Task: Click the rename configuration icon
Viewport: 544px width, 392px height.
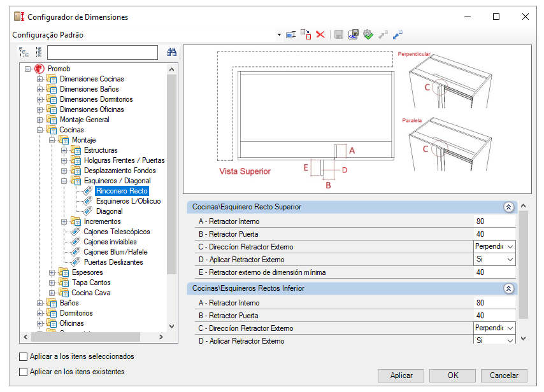Action: pyautogui.click(x=290, y=34)
